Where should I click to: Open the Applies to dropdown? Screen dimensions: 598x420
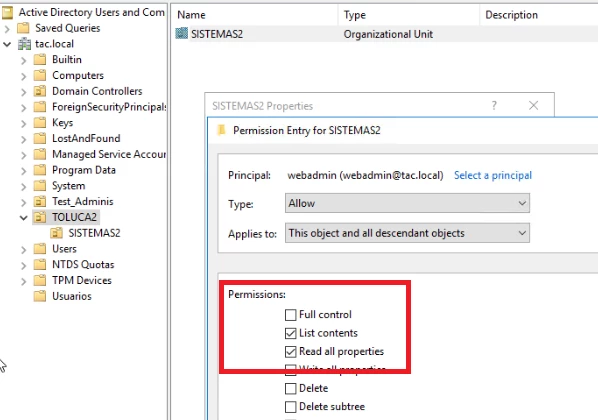407,233
